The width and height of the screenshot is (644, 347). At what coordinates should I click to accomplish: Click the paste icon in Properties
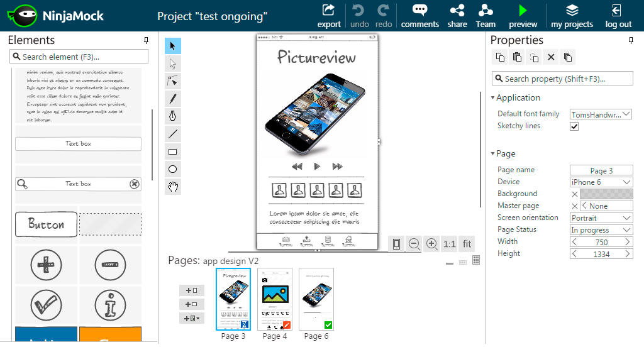517,57
